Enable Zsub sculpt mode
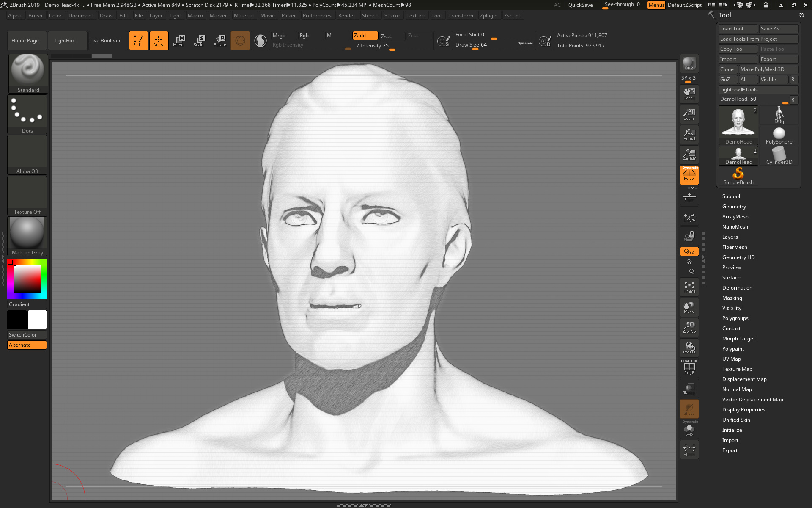812x508 pixels. [x=390, y=36]
